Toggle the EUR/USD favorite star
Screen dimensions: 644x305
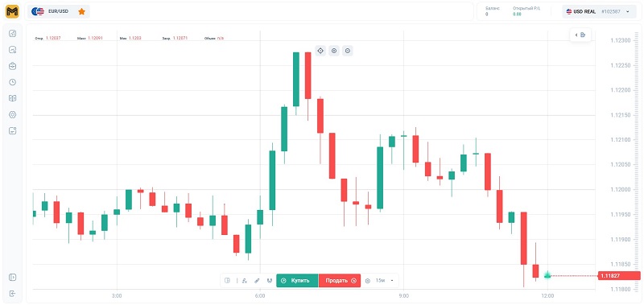pos(82,11)
